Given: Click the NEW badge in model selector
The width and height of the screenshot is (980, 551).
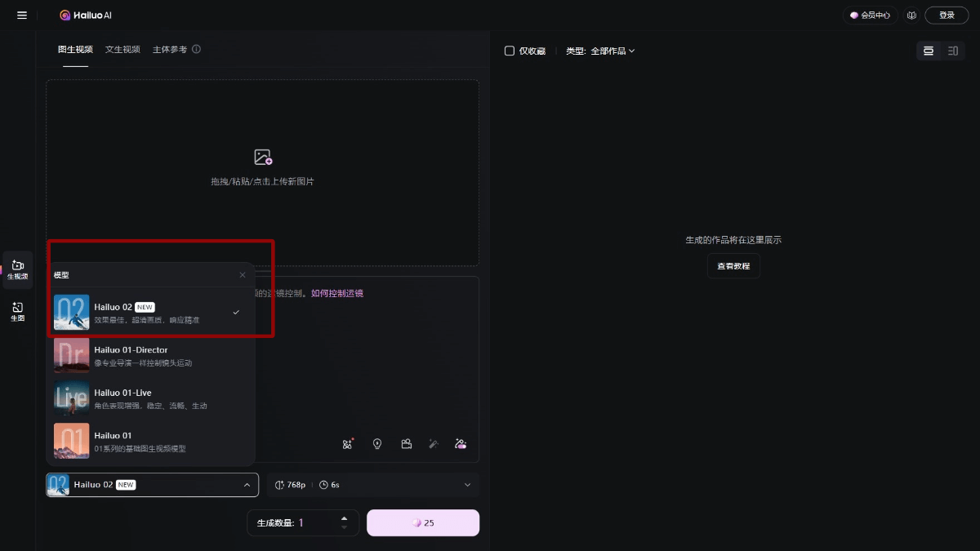Looking at the screenshot, I should click(x=126, y=485).
